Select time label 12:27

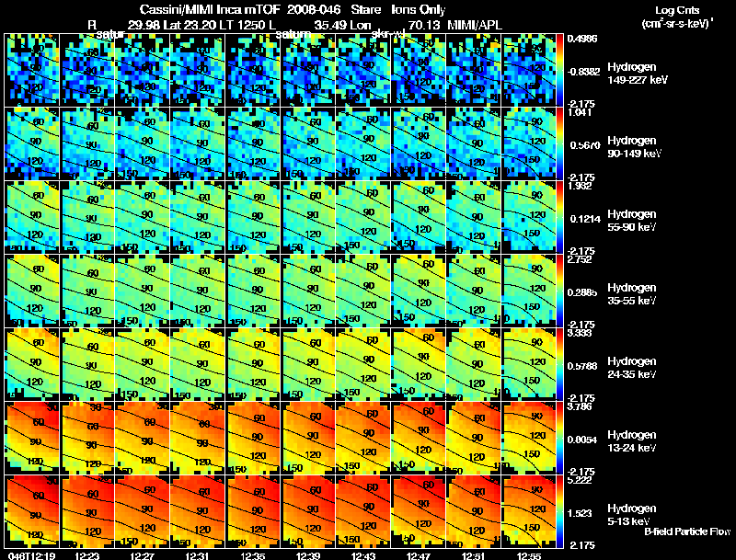pyautogui.click(x=143, y=555)
